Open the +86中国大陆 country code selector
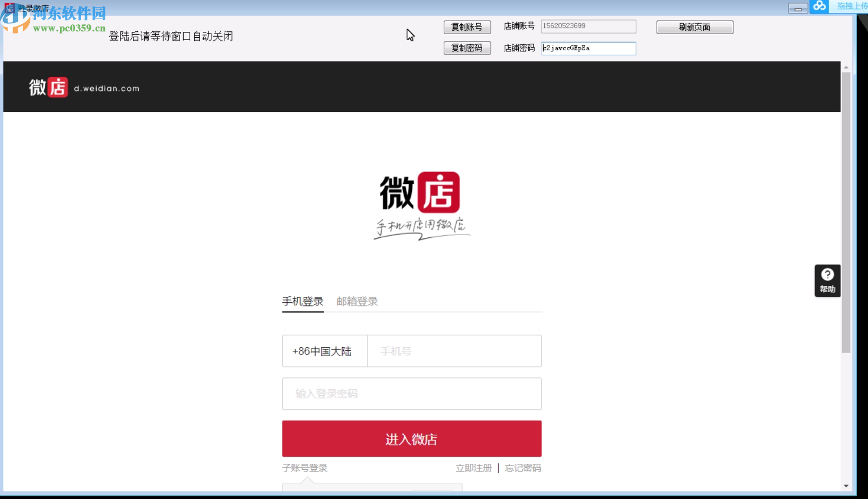Image resolution: width=868 pixels, height=499 pixels. (324, 351)
